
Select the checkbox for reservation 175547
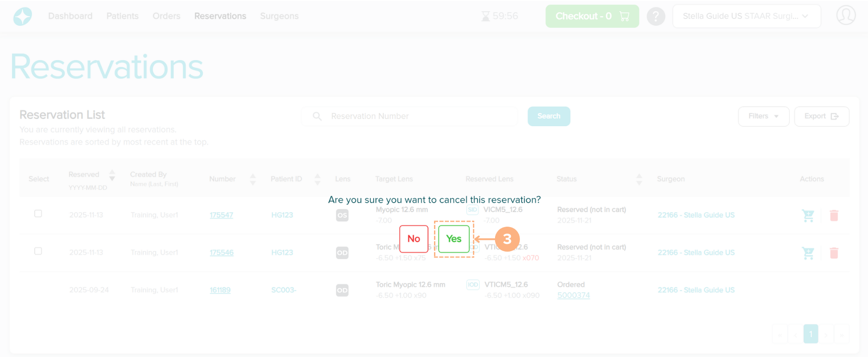pyautogui.click(x=38, y=214)
